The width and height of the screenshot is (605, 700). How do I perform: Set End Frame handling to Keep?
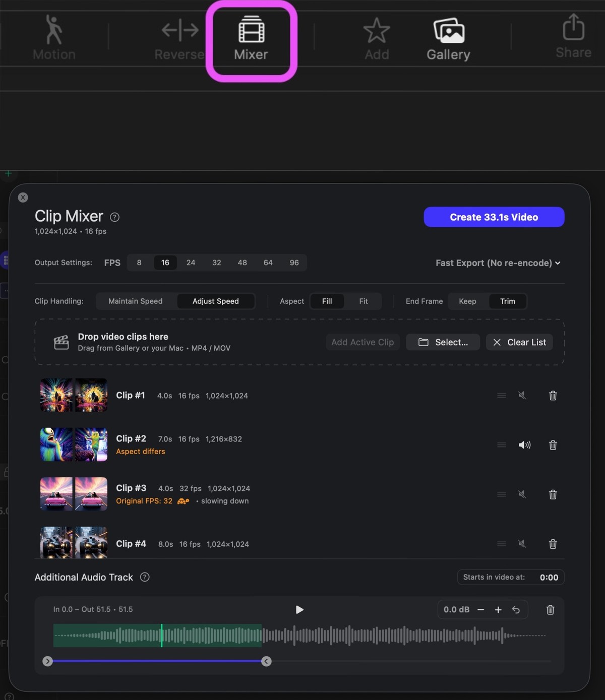click(x=467, y=301)
